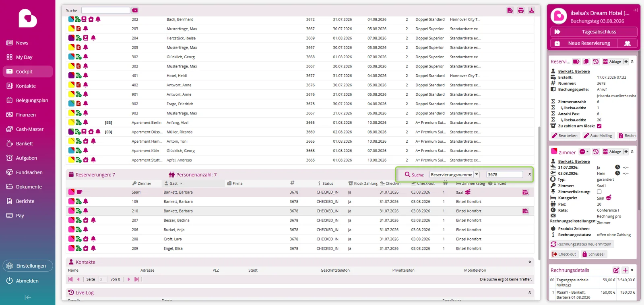Click the reservation number search field showing 3678
Image resolution: width=644 pixels, height=305 pixels.
(504, 174)
